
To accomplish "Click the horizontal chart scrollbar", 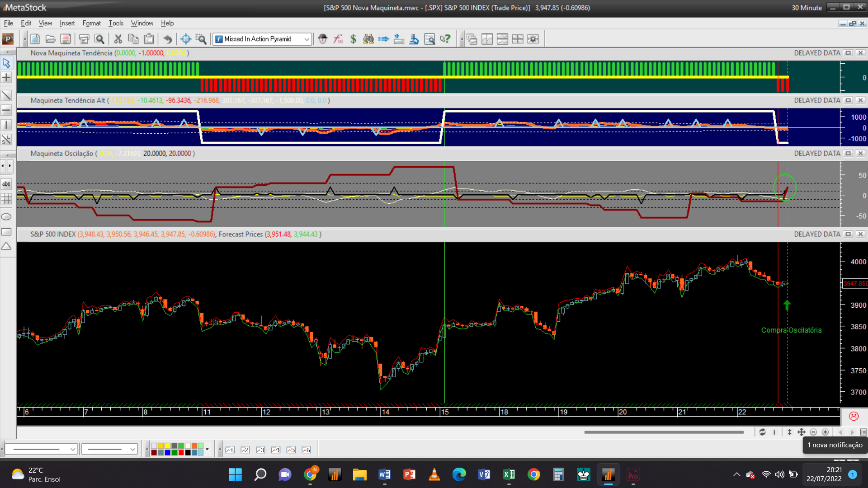I will click(664, 432).
